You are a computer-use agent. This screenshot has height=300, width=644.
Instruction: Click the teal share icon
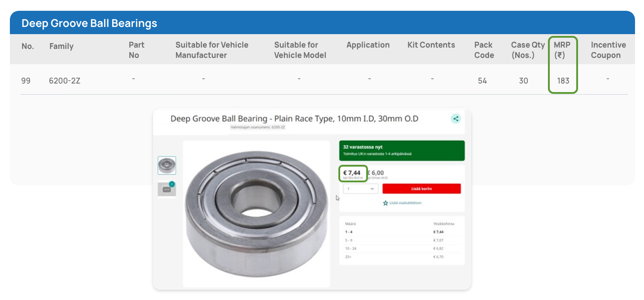[x=456, y=119]
